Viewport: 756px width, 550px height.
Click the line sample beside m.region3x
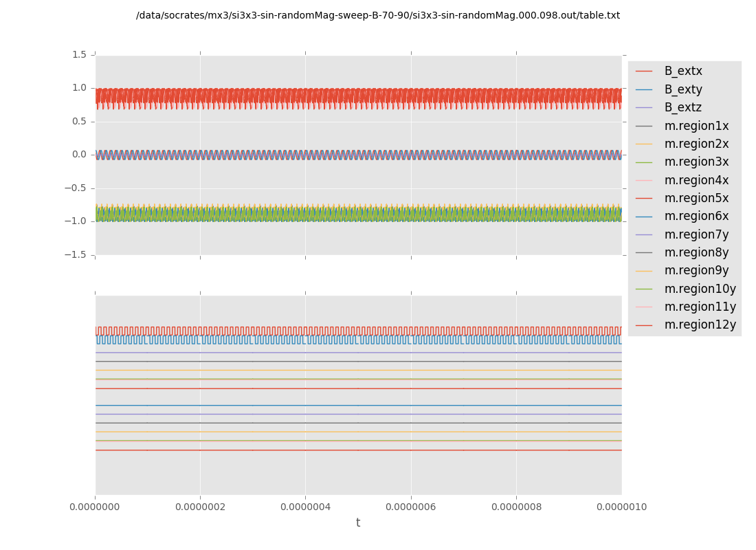644,162
